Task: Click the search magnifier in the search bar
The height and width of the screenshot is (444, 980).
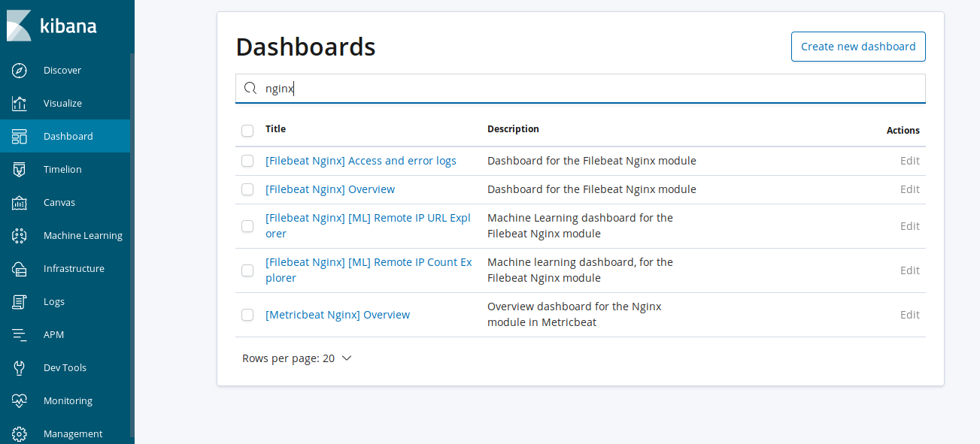Action: (250, 88)
